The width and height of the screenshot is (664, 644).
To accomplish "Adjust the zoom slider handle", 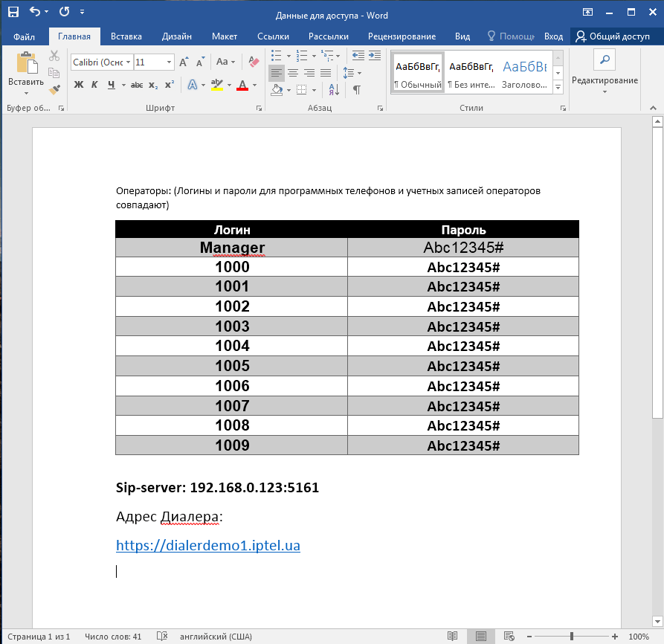I will point(572,637).
